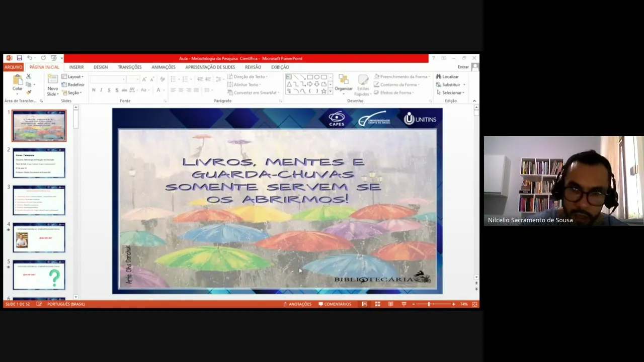
Task: Switch to EXIBIÇÃO tab
Action: click(280, 67)
